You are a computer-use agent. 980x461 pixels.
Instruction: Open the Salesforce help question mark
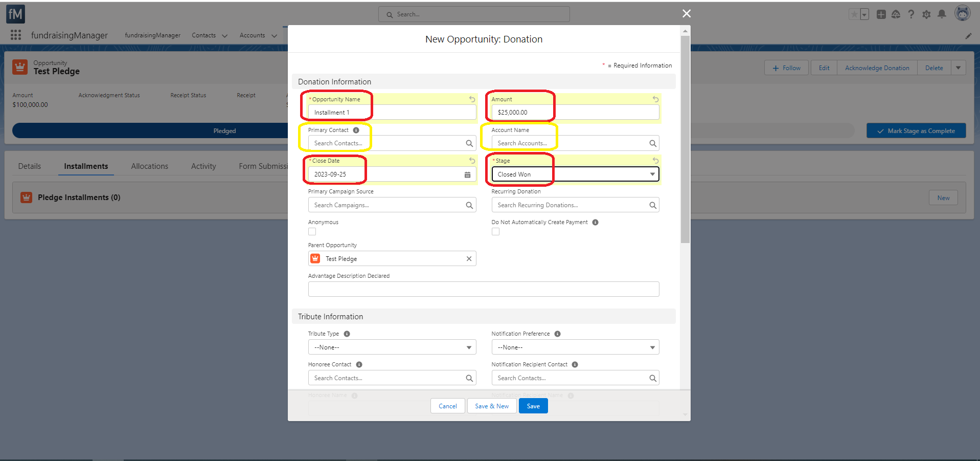click(x=911, y=14)
